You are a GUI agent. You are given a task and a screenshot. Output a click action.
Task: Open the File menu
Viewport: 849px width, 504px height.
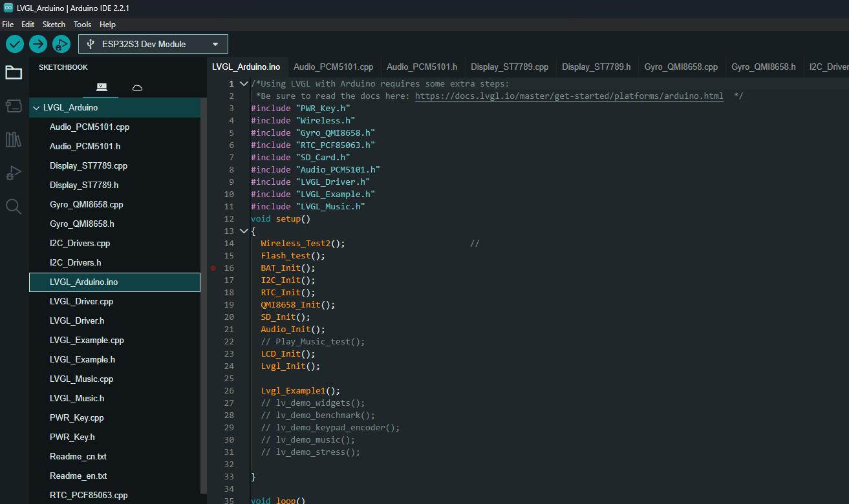(8, 25)
